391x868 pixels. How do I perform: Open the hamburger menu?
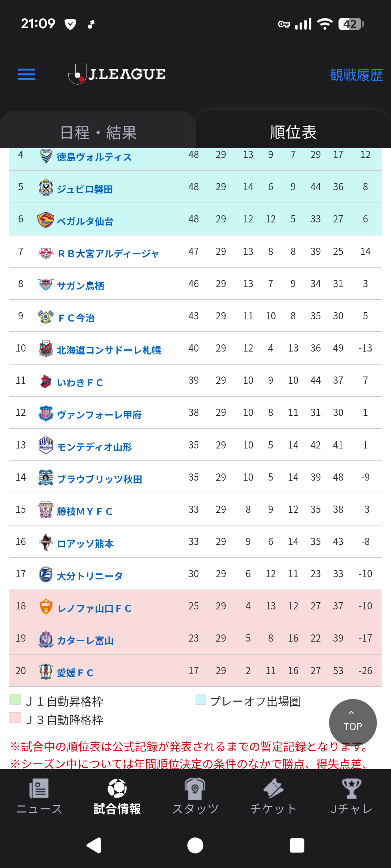tap(26, 75)
